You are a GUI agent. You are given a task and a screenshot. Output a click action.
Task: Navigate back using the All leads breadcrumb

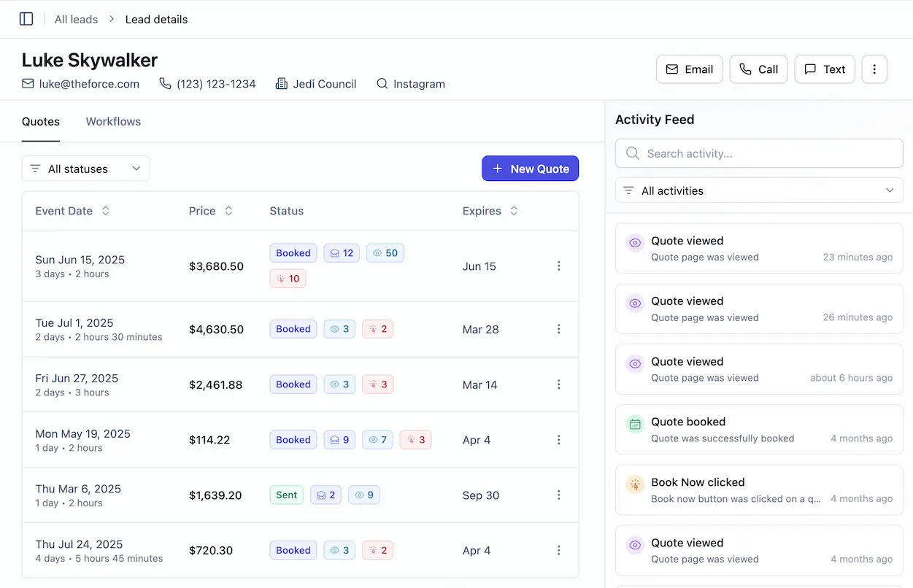pyautogui.click(x=76, y=19)
